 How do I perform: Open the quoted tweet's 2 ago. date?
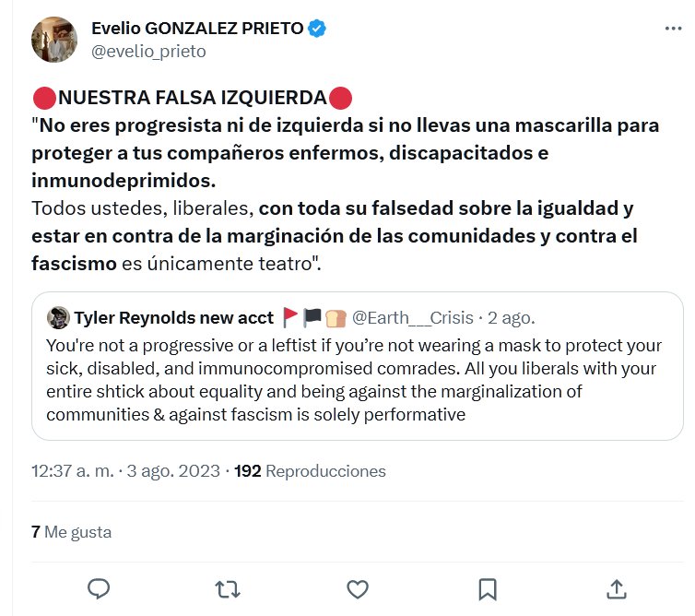(510, 318)
